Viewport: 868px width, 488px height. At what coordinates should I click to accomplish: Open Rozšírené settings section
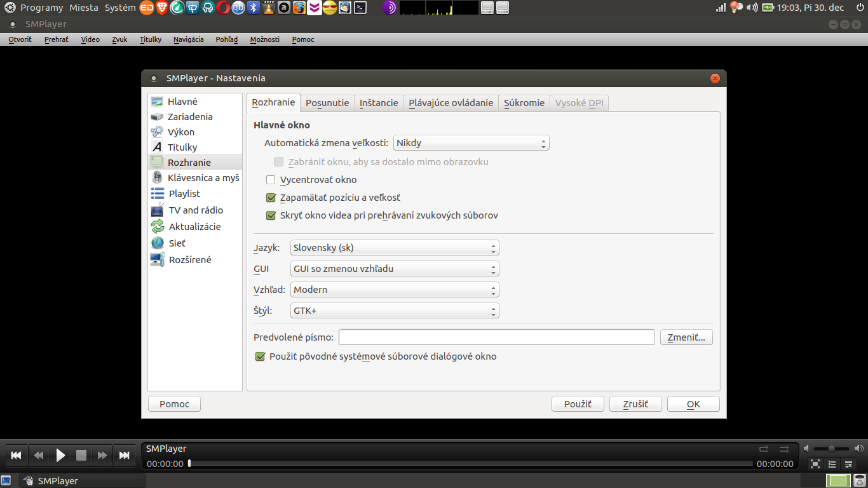click(x=195, y=259)
